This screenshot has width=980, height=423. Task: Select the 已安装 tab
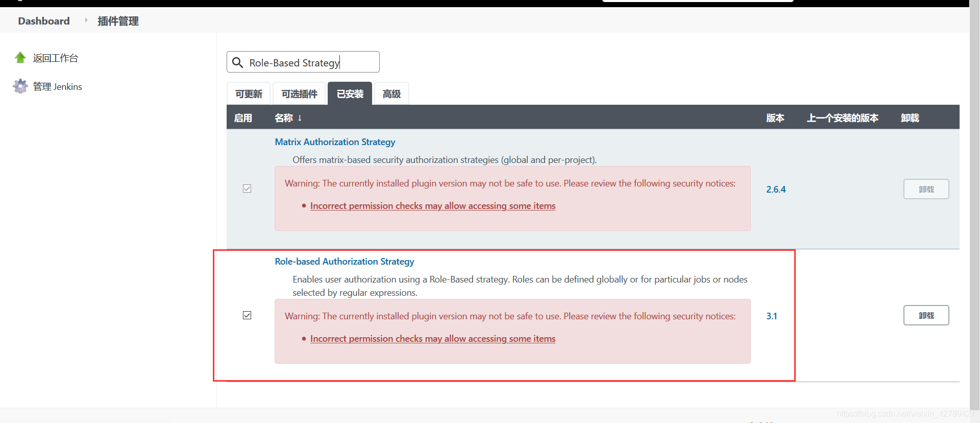tap(350, 94)
